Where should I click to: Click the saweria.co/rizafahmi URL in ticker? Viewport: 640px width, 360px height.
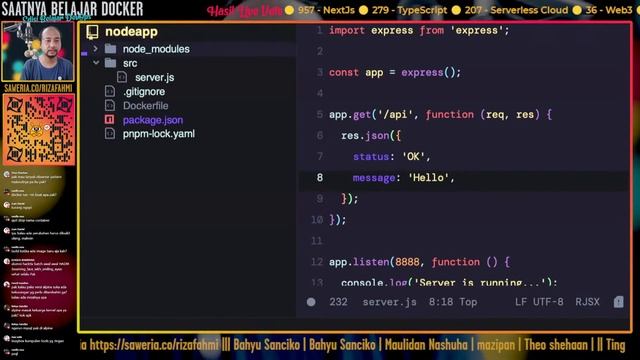[x=154, y=345]
